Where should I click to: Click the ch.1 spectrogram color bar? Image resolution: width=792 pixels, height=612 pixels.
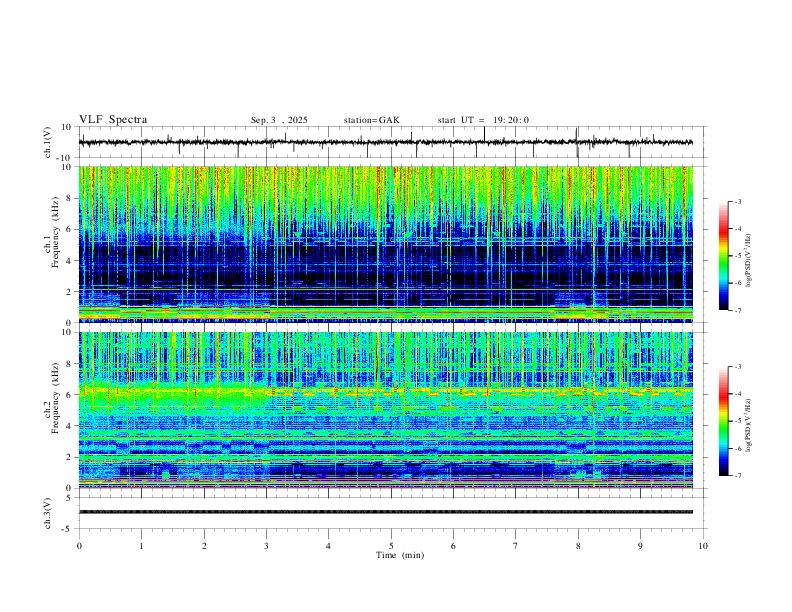click(723, 256)
